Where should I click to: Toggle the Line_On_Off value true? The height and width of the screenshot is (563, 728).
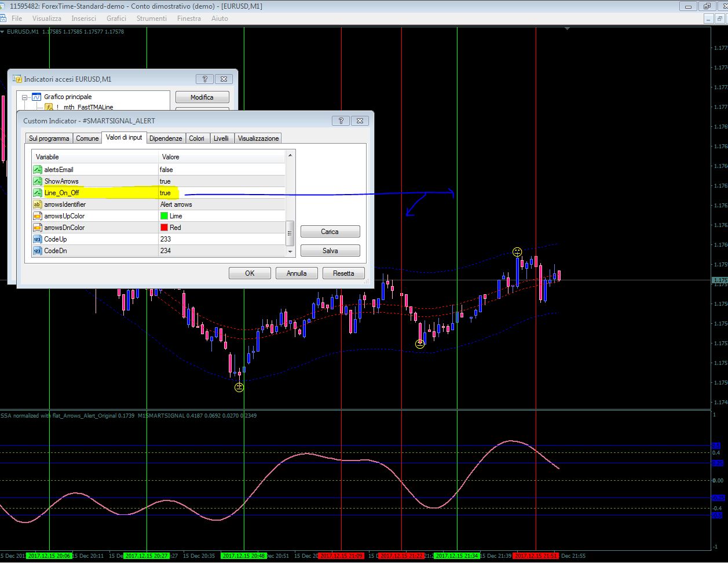[x=166, y=193]
